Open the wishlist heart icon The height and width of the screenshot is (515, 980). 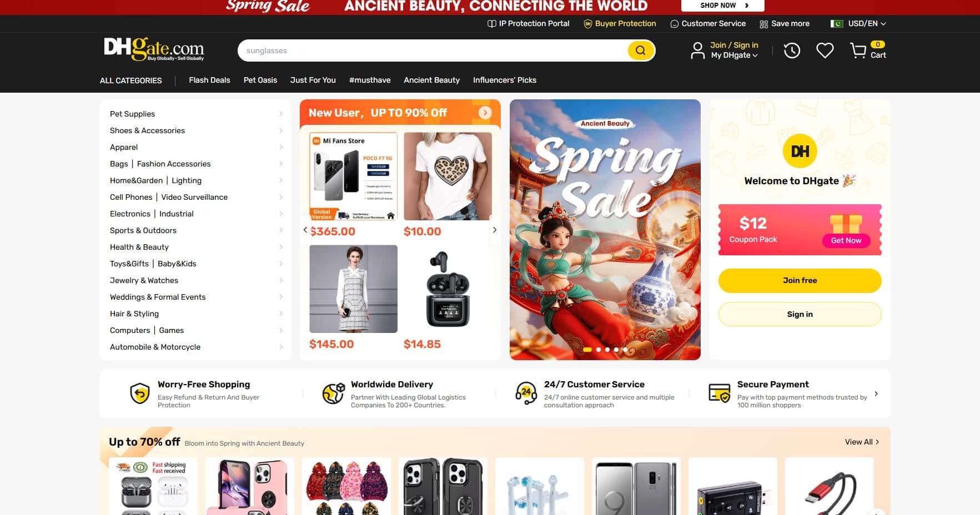pos(825,51)
